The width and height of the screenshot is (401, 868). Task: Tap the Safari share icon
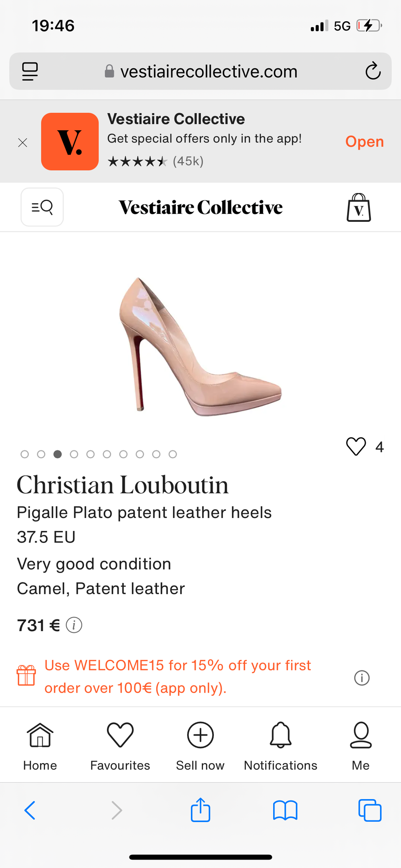(200, 810)
